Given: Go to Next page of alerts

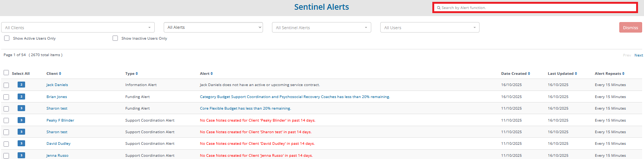Looking at the screenshot, I should [638, 55].
